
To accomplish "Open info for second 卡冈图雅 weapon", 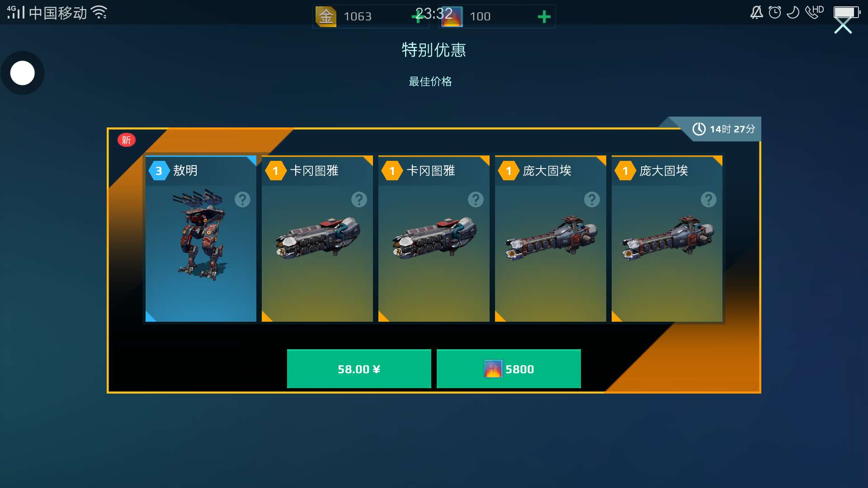I will [x=476, y=199].
